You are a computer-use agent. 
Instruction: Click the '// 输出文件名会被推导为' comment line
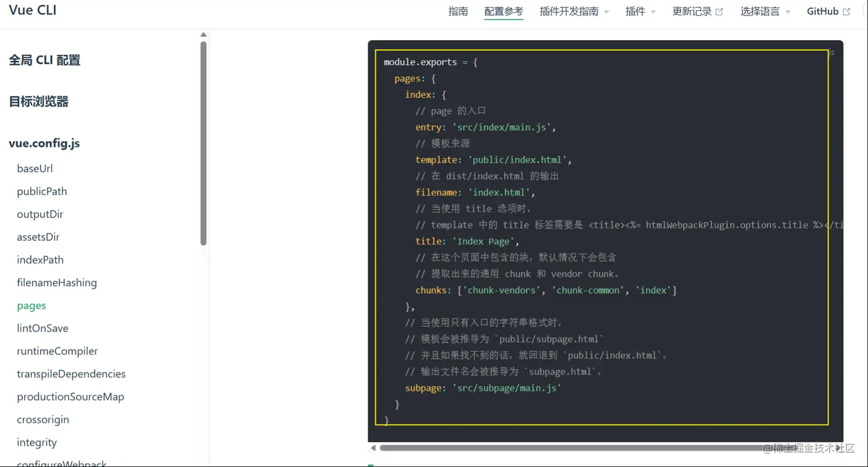click(x=505, y=372)
